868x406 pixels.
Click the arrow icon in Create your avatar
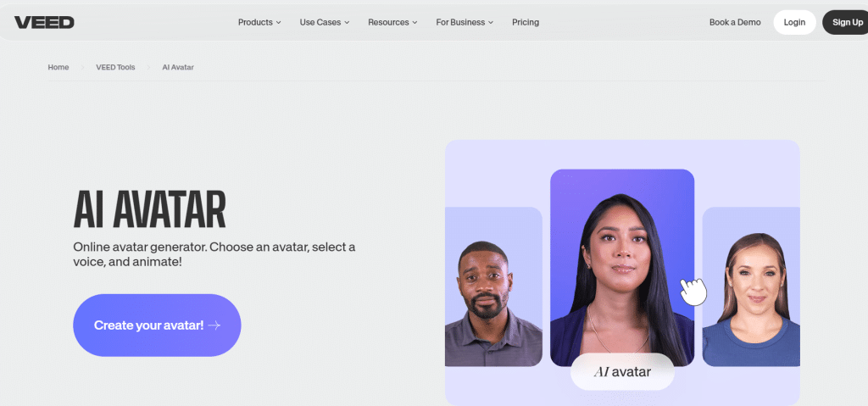214,325
